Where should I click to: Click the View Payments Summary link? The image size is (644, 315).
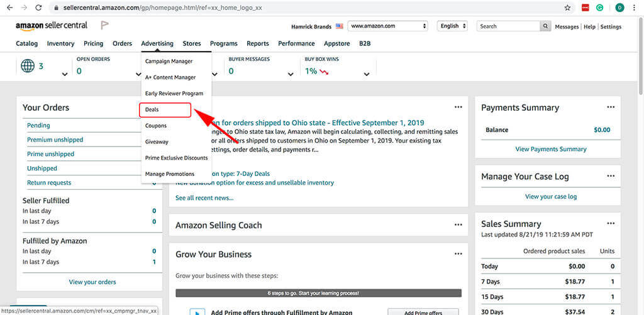pos(551,149)
